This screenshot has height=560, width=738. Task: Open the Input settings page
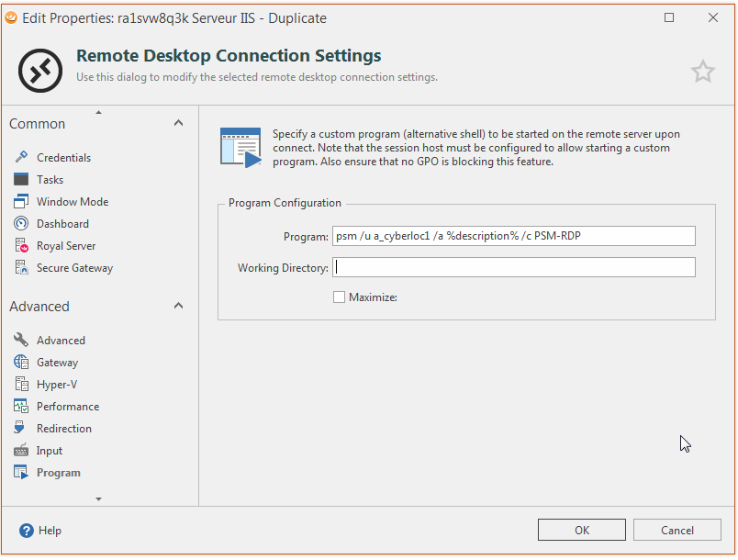coord(50,451)
